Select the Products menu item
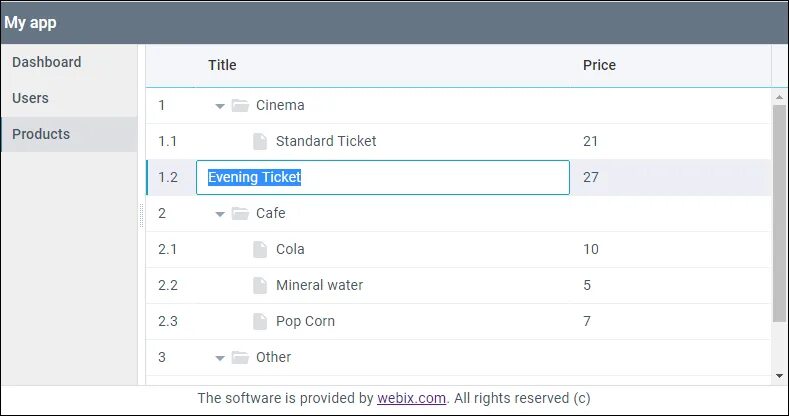This screenshot has height=416, width=789. click(x=69, y=134)
